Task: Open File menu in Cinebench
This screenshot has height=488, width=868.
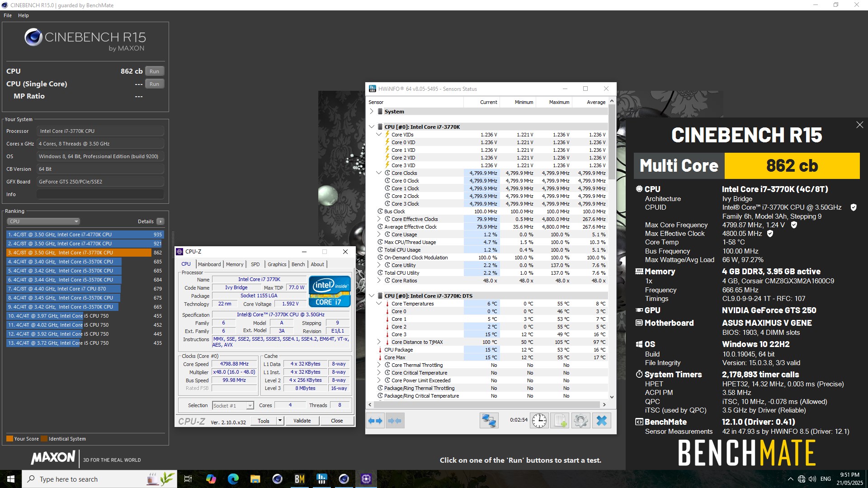Action: (x=8, y=15)
